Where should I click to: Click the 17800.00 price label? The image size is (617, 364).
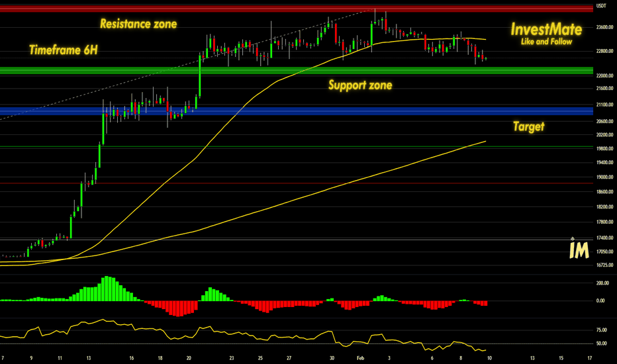pyautogui.click(x=605, y=222)
